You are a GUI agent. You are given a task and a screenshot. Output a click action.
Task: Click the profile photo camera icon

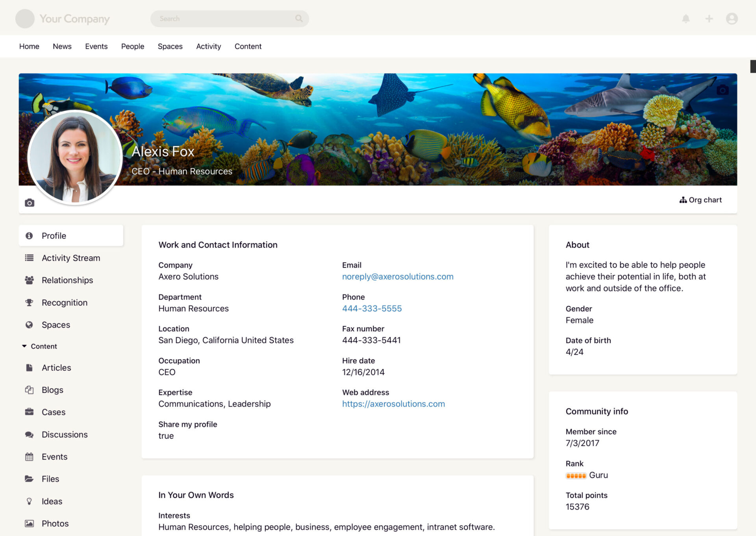pyautogui.click(x=30, y=203)
